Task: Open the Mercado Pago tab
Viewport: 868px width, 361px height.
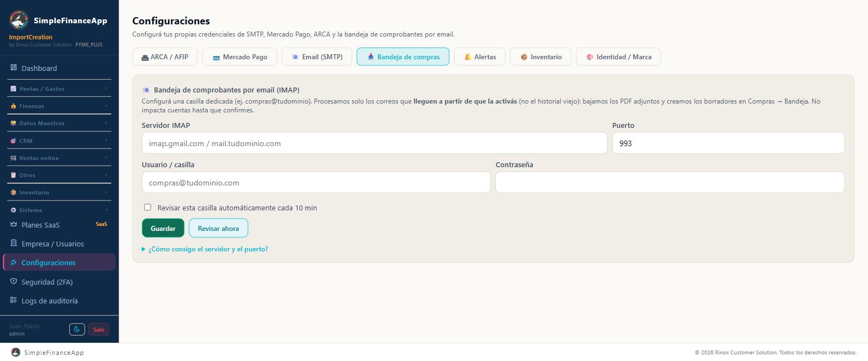Action: coord(239,56)
